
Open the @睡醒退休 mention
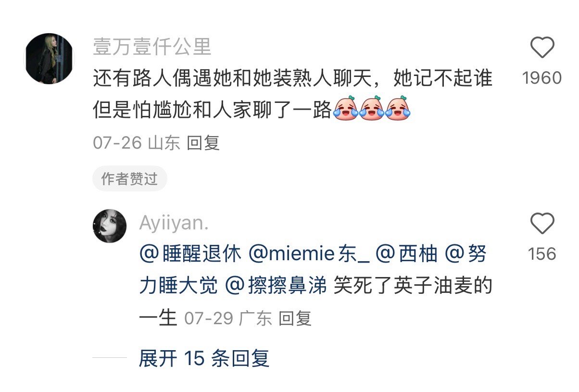coord(190,254)
